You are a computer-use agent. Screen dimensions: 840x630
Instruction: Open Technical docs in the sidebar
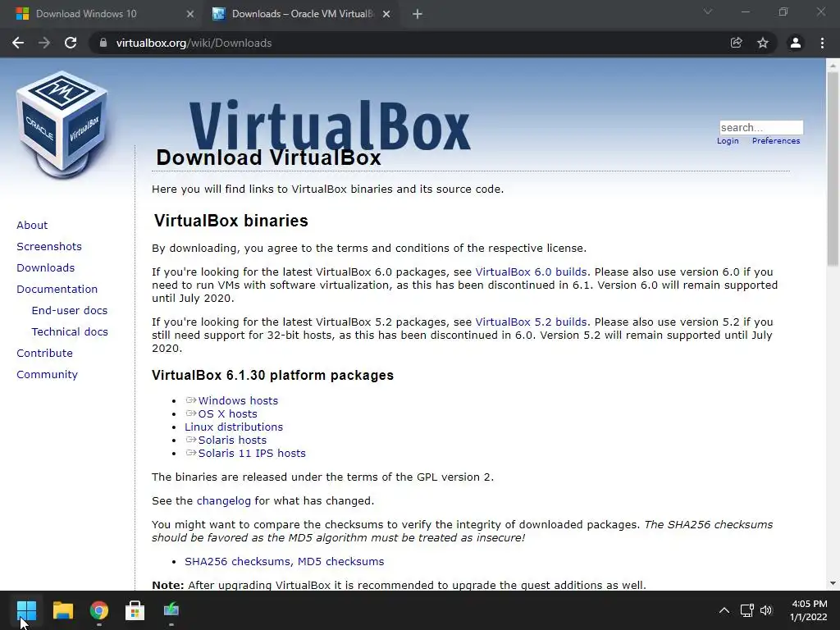[x=70, y=332]
